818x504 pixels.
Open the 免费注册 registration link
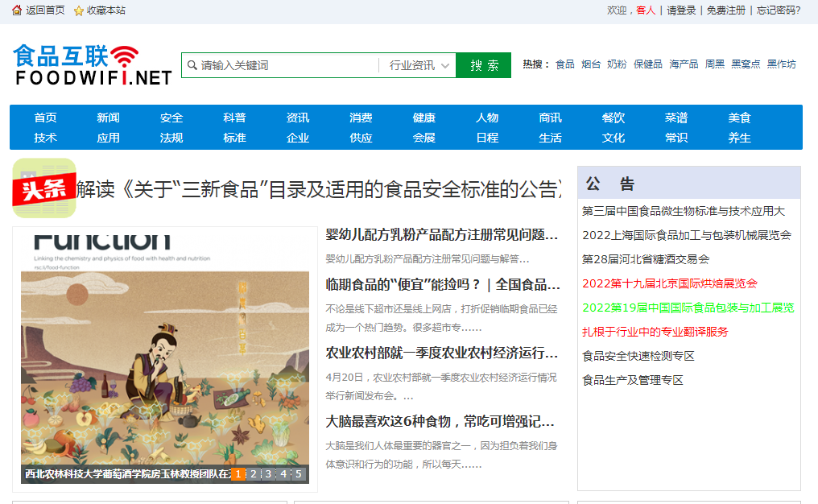(x=725, y=10)
